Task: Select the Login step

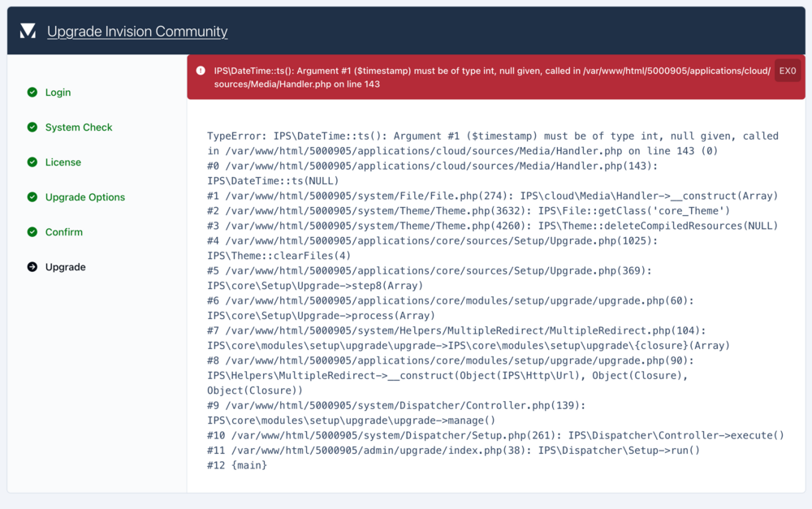Action: click(x=58, y=93)
